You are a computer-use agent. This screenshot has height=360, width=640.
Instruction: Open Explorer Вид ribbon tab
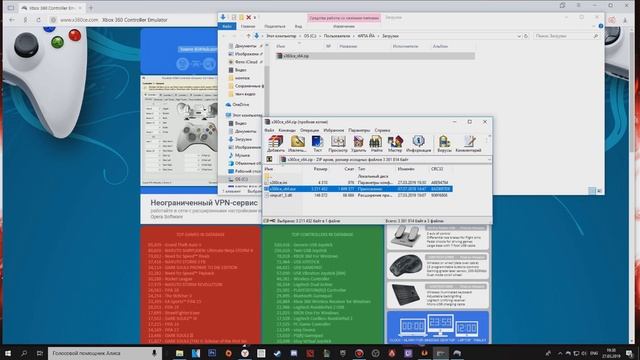(298, 27)
